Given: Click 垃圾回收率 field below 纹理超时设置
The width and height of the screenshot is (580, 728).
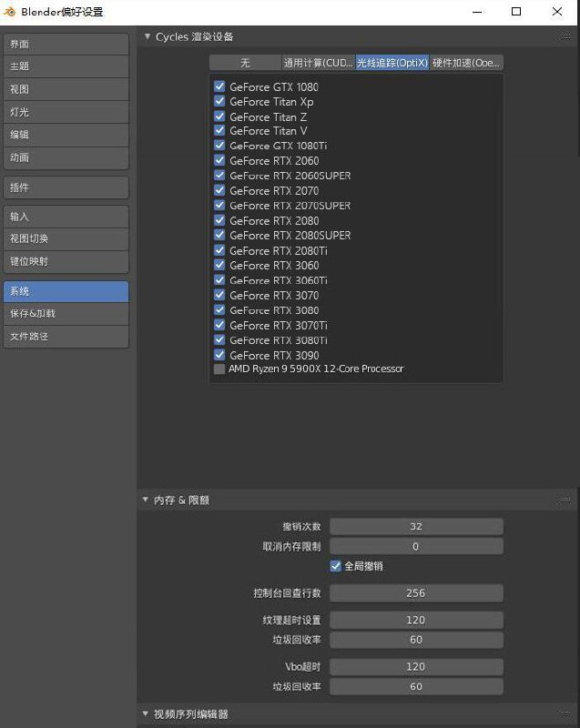Looking at the screenshot, I should pyautogui.click(x=416, y=640).
